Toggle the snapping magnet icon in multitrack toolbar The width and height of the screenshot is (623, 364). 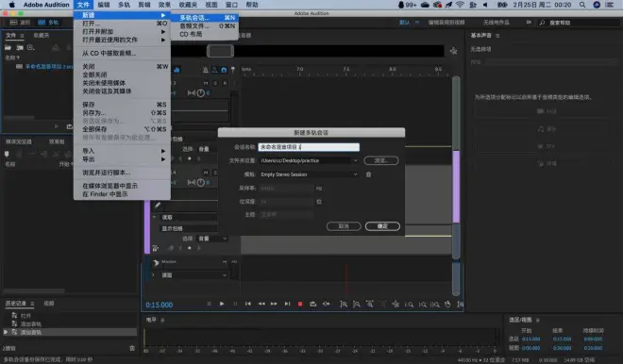tap(224, 70)
